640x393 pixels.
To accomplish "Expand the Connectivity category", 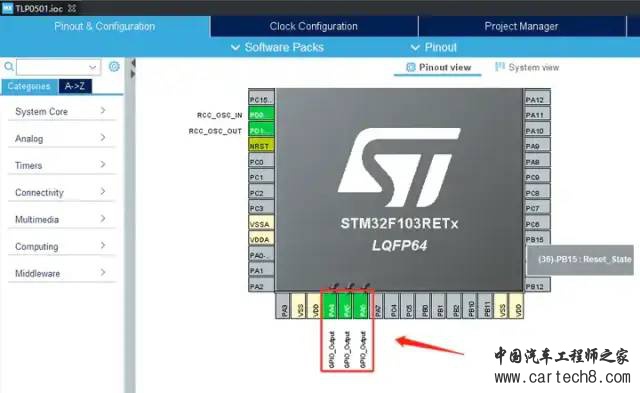I will point(61,192).
